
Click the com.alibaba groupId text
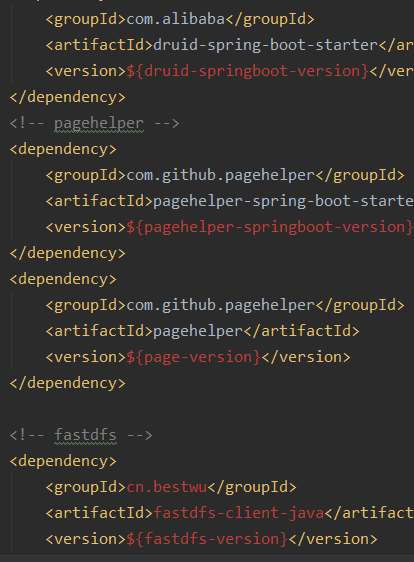tap(176, 19)
